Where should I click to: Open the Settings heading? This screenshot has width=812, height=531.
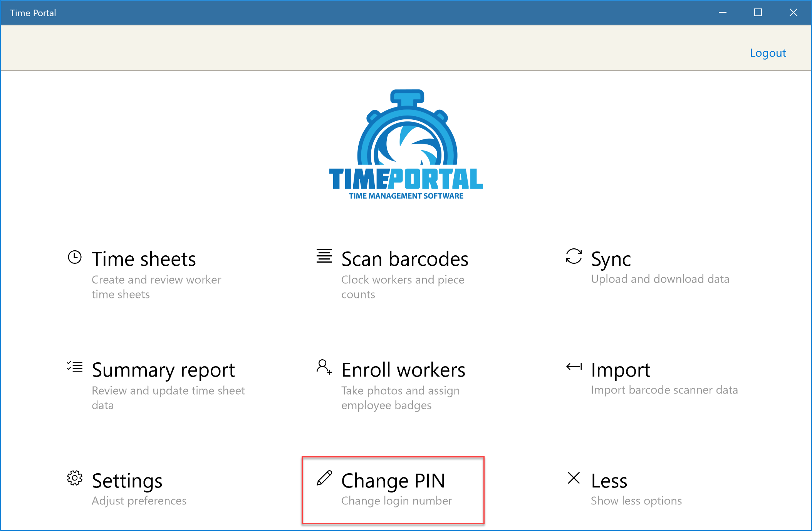pyautogui.click(x=127, y=481)
